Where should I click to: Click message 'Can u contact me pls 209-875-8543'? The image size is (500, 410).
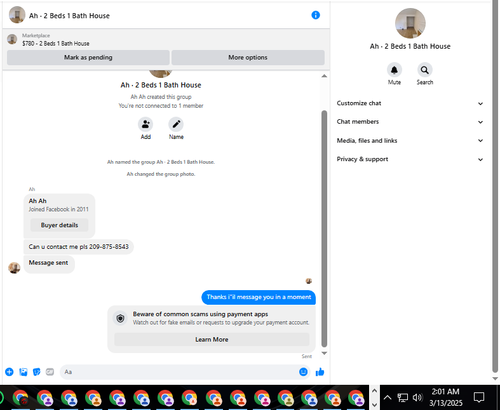(x=79, y=247)
